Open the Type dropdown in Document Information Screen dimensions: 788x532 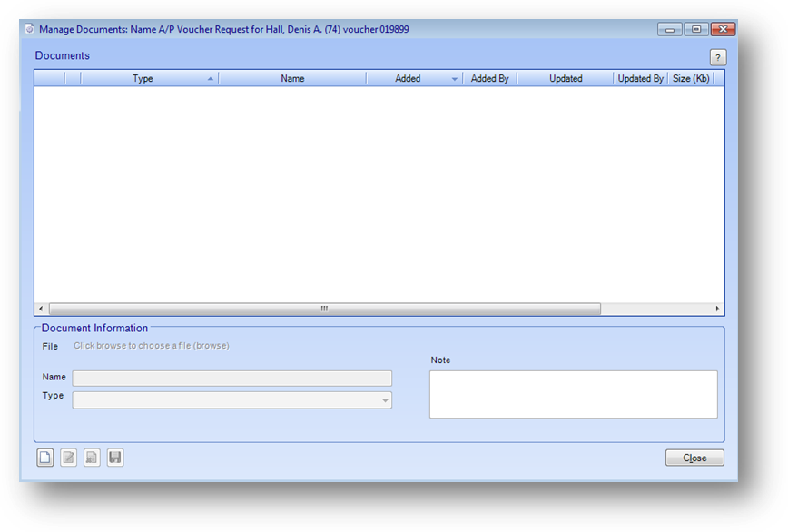click(x=384, y=400)
